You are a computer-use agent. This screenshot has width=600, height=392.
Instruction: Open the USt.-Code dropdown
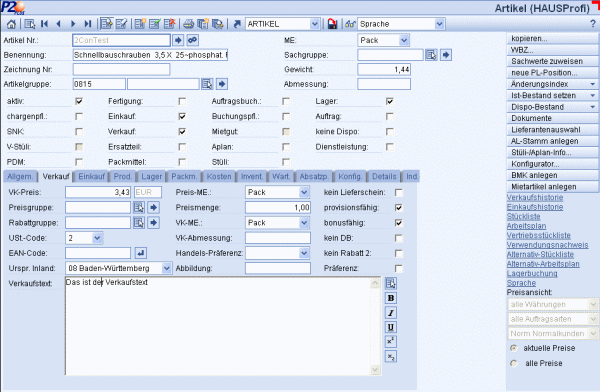97,238
